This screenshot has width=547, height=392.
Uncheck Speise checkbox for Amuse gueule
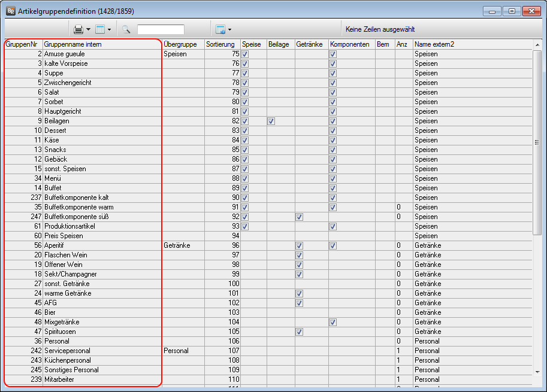click(245, 54)
